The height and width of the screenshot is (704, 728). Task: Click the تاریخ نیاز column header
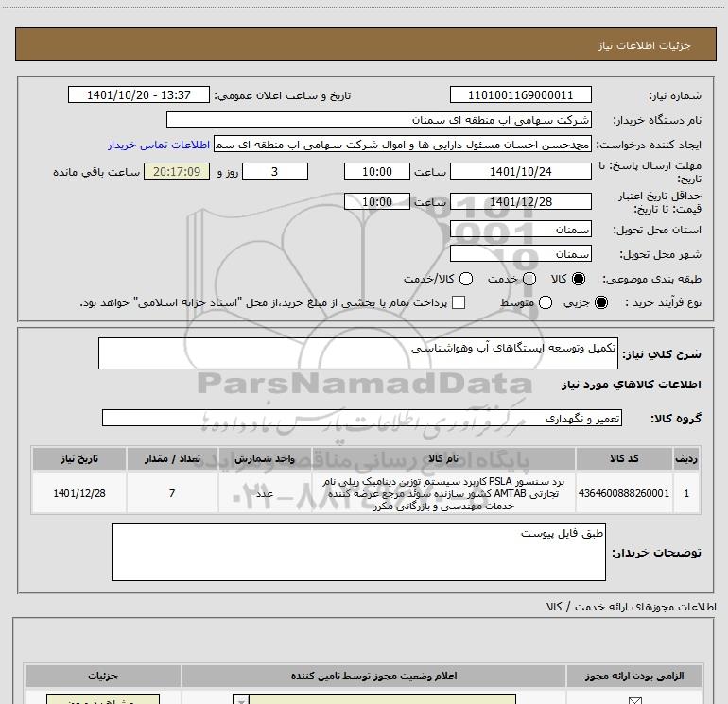coord(78,458)
